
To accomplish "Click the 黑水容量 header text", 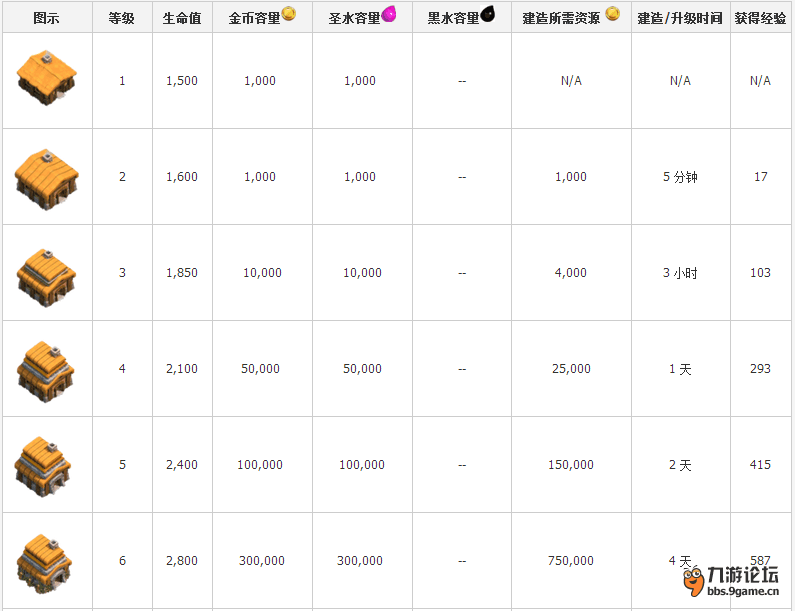I will [453, 18].
